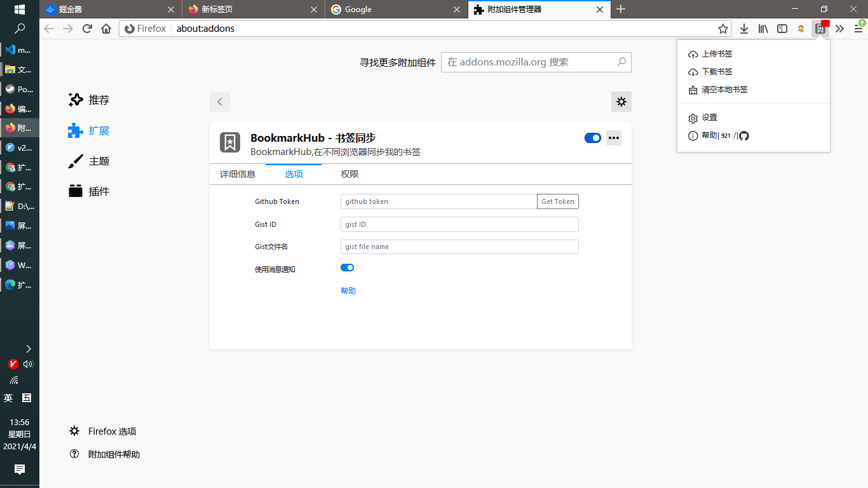The image size is (868, 488).
Task: Close the Google tab
Action: (457, 10)
